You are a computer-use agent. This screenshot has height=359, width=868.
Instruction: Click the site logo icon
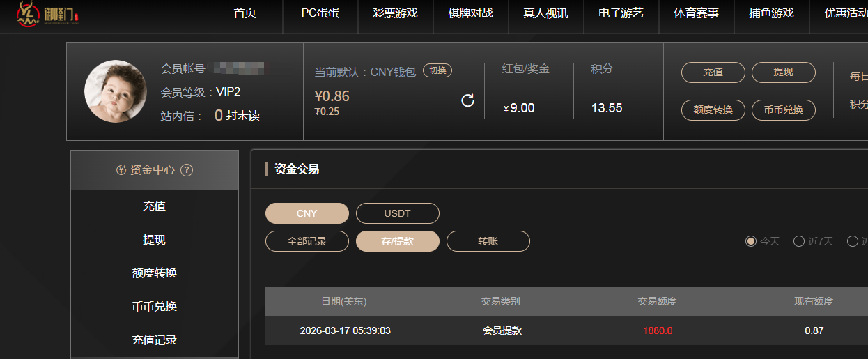coord(29,15)
